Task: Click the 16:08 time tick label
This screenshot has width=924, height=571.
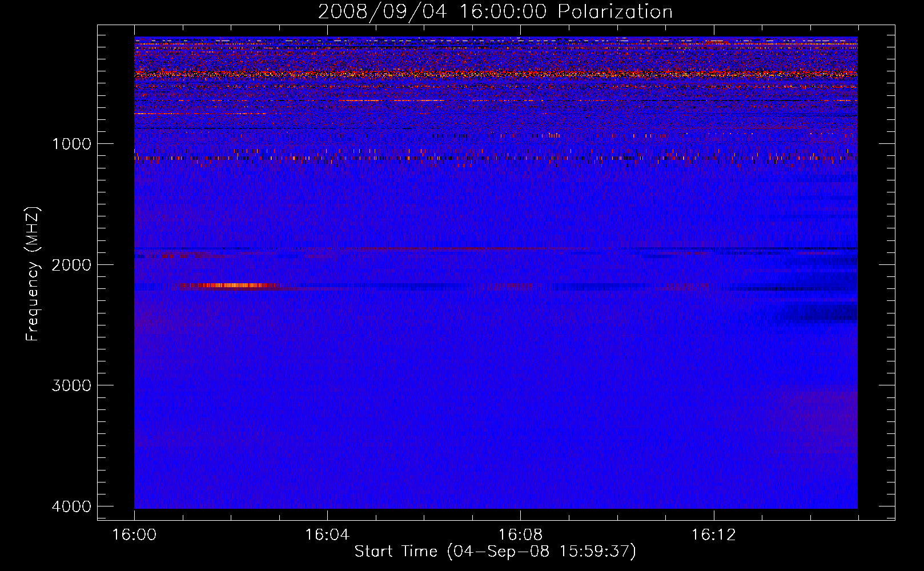Action: (520, 535)
